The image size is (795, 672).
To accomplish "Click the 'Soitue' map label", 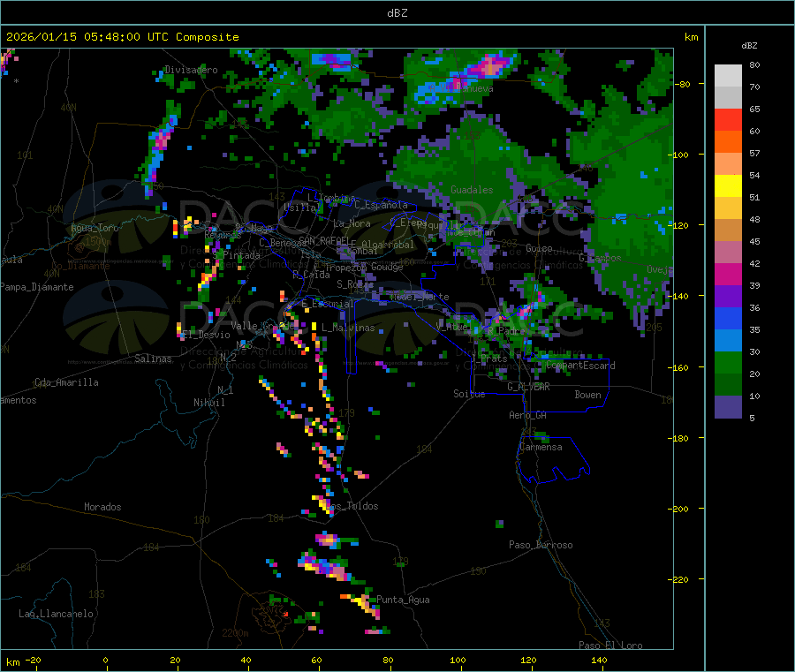I will [469, 394].
